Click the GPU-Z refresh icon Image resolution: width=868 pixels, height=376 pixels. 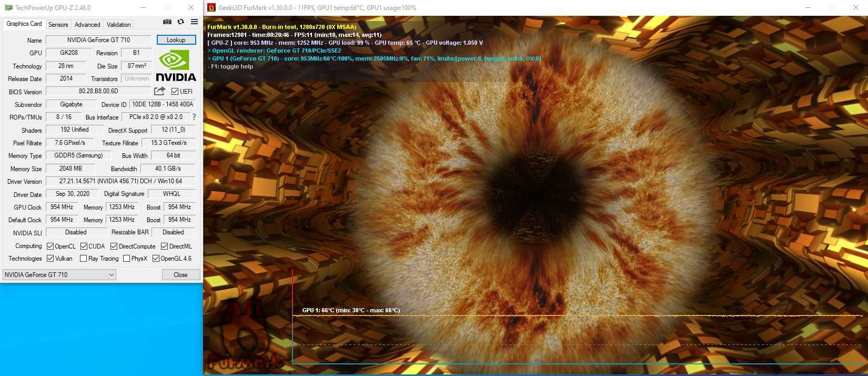point(180,22)
